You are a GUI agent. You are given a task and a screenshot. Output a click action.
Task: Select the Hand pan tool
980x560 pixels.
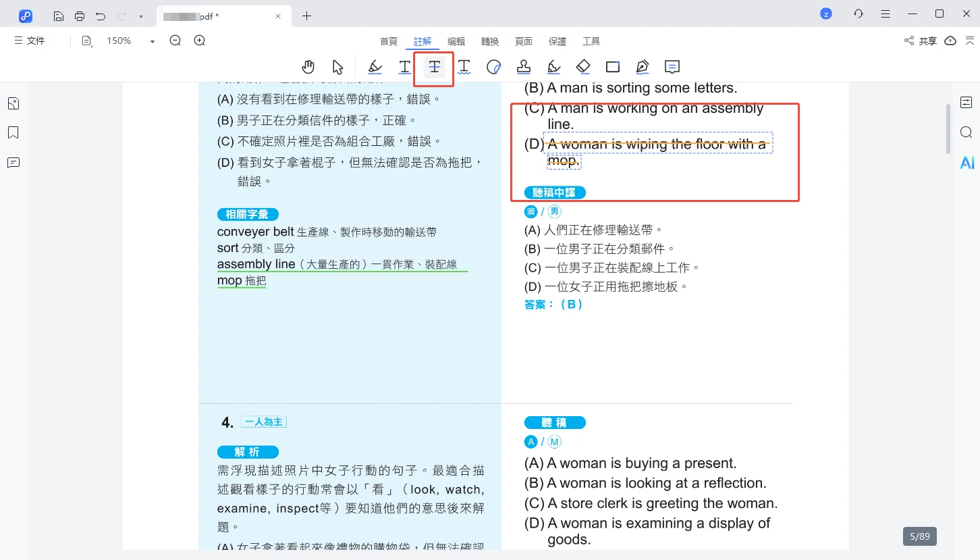tap(308, 67)
